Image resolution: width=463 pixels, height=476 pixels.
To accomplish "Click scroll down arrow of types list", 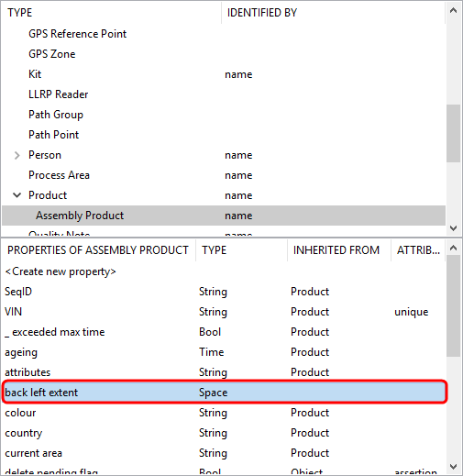I will pyautogui.click(x=454, y=228).
